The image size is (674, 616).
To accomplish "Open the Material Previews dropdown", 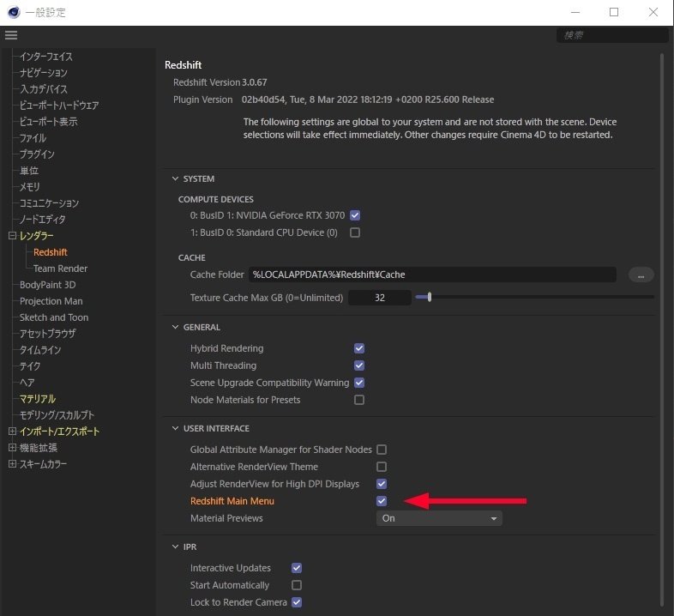I will (x=439, y=518).
